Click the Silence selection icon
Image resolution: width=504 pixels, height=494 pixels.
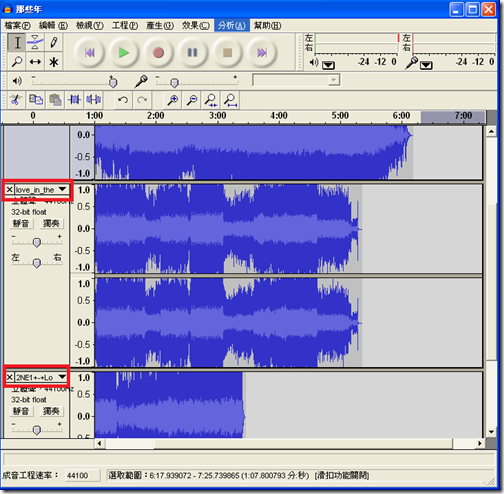click(93, 100)
